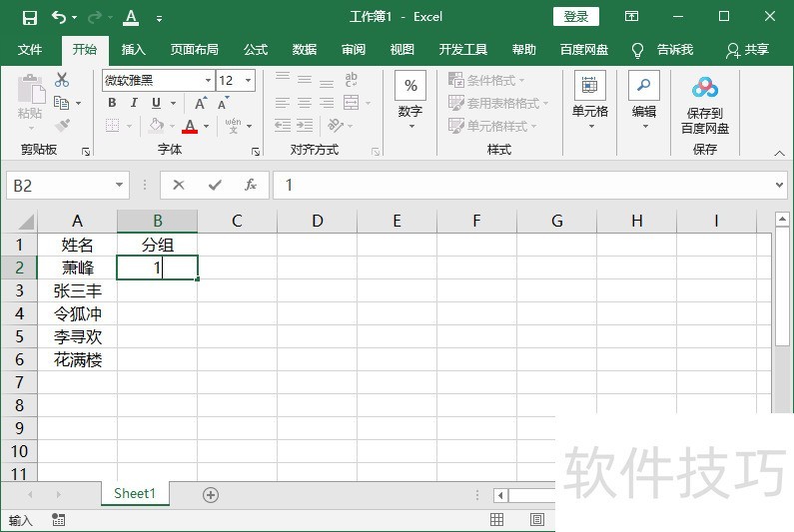
Task: Expand the font name dropdown 微软雅黑
Action: (208, 81)
